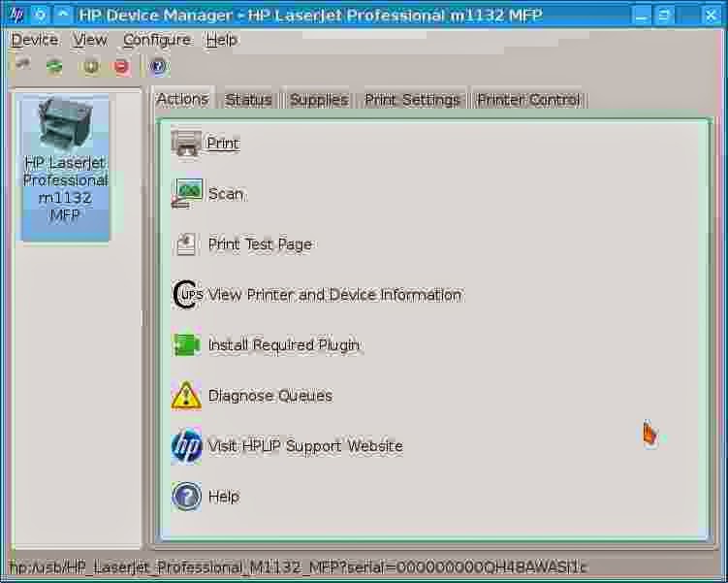Click the blue Help question mark icon in Actions
This screenshot has width=728, height=583.
[186, 496]
